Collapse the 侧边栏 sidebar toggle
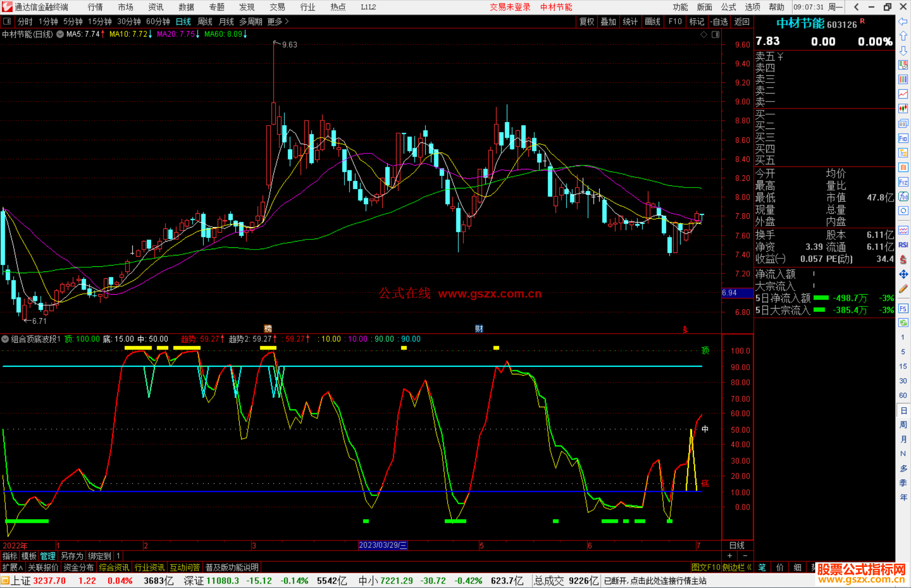The image size is (911, 588). point(737,567)
